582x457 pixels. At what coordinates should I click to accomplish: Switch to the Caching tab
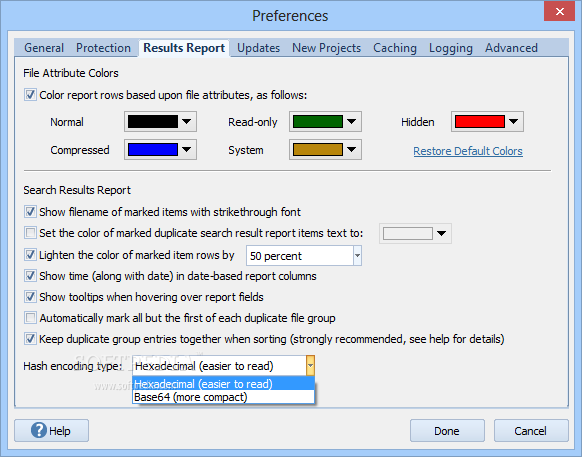click(x=395, y=48)
